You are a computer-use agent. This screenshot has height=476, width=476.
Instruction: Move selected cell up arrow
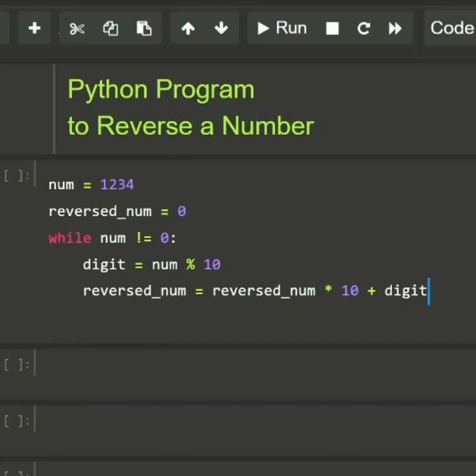(188, 28)
